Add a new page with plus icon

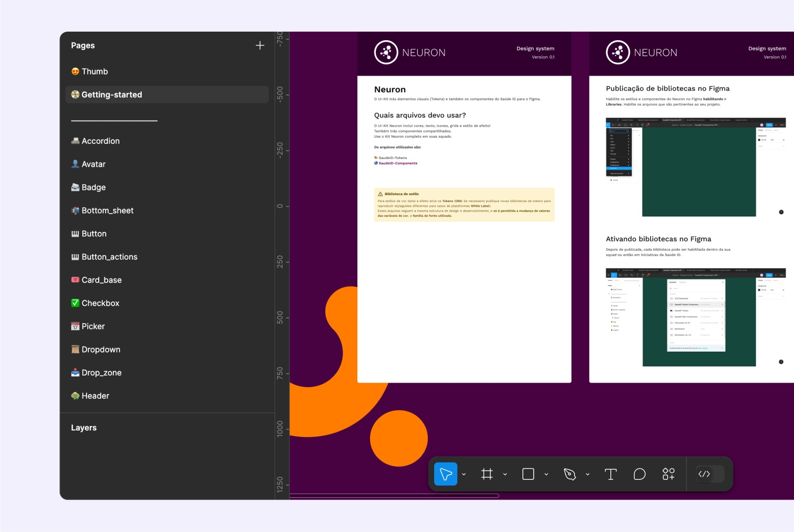click(x=260, y=45)
